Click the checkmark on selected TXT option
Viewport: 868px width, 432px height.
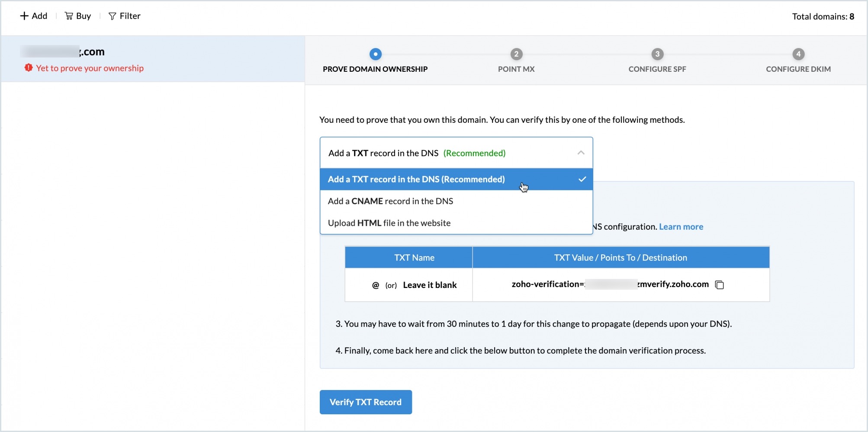pyautogui.click(x=582, y=179)
